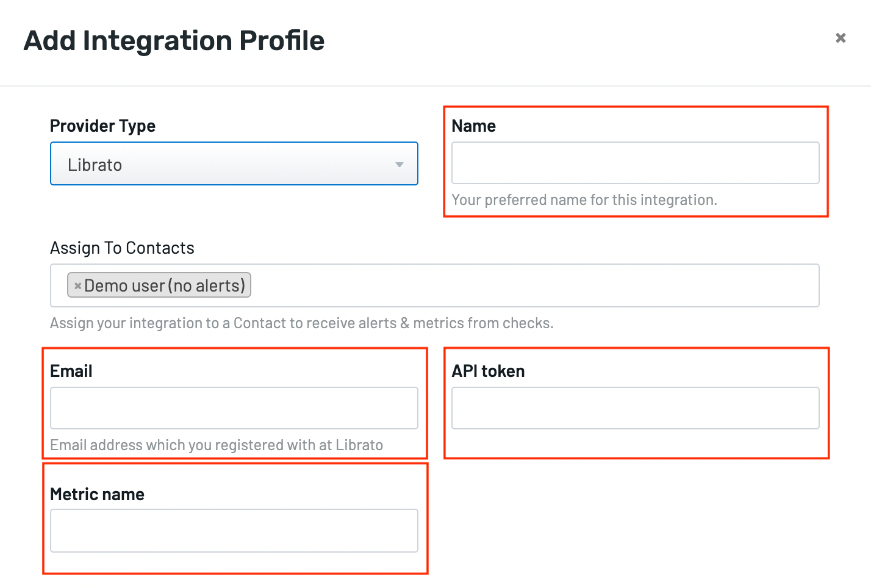Click the 'Your preferred name for this integration' hint
Image resolution: width=871 pixels, height=588 pixels.
coord(584,200)
